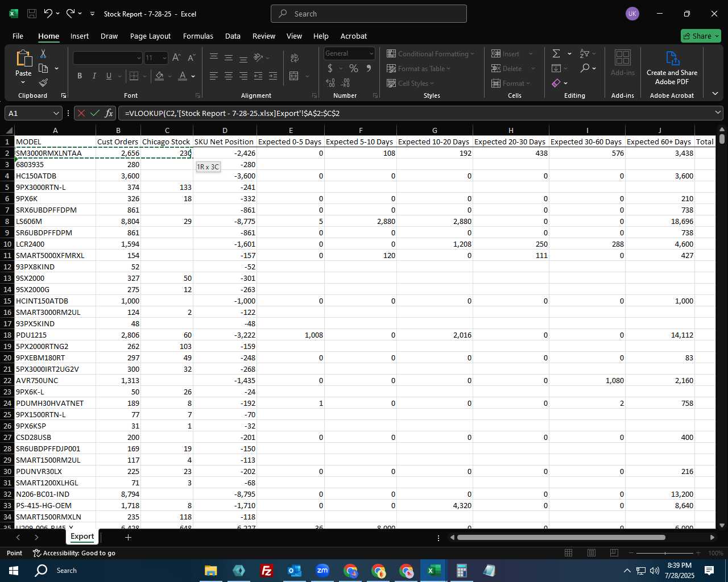The width and height of the screenshot is (728, 582).
Task: Click the Cut scissors icon
Action: pos(43,53)
